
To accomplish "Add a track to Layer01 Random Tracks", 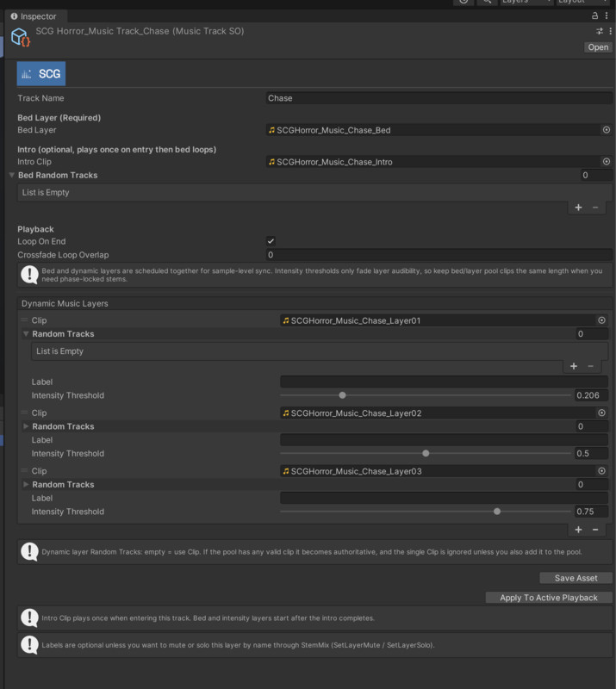I will [574, 366].
